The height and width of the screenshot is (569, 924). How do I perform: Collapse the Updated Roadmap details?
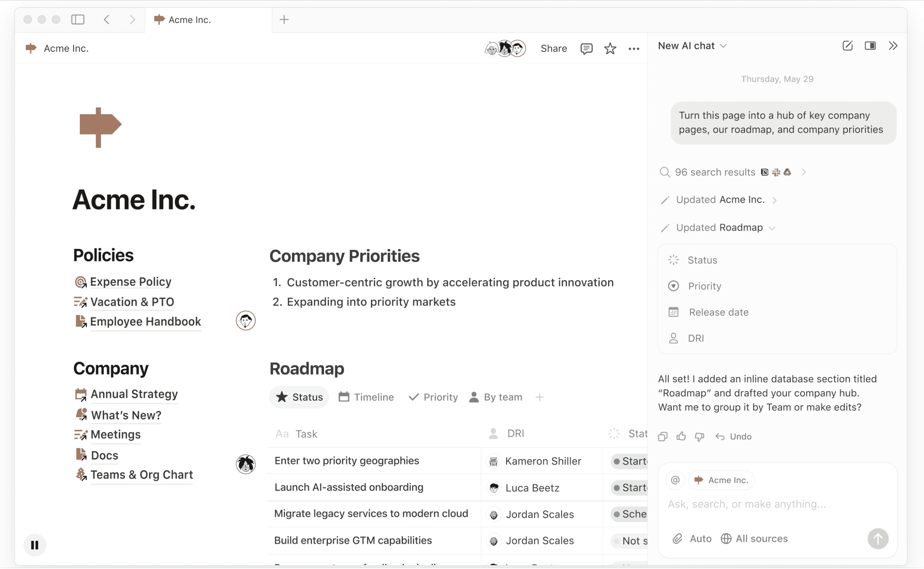tap(772, 228)
